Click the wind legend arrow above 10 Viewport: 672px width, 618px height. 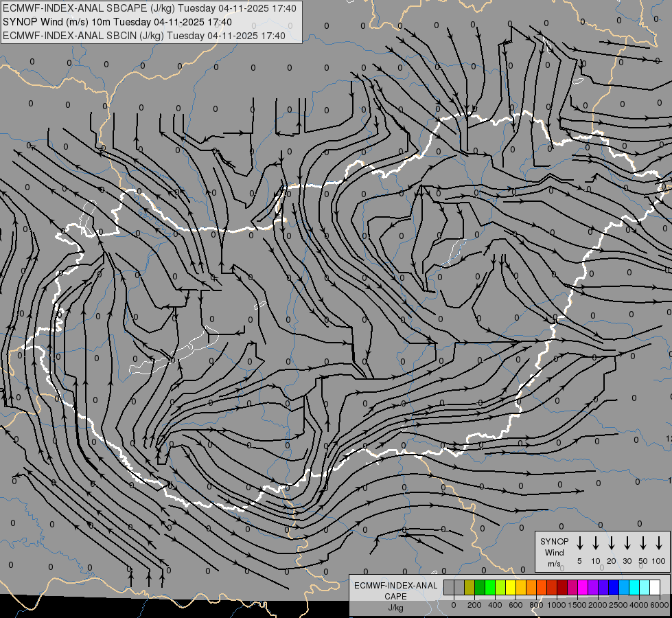(x=596, y=543)
